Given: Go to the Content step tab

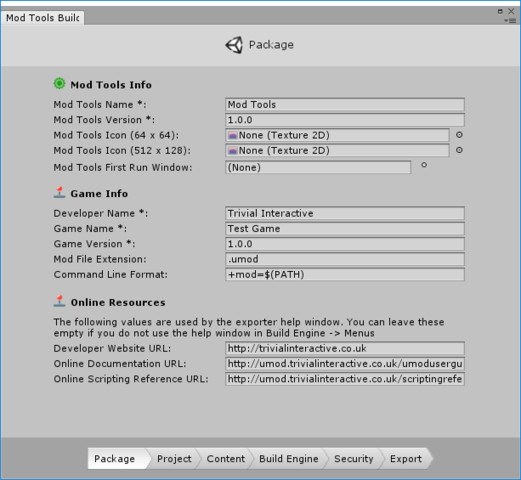Looking at the screenshot, I should (x=225, y=459).
